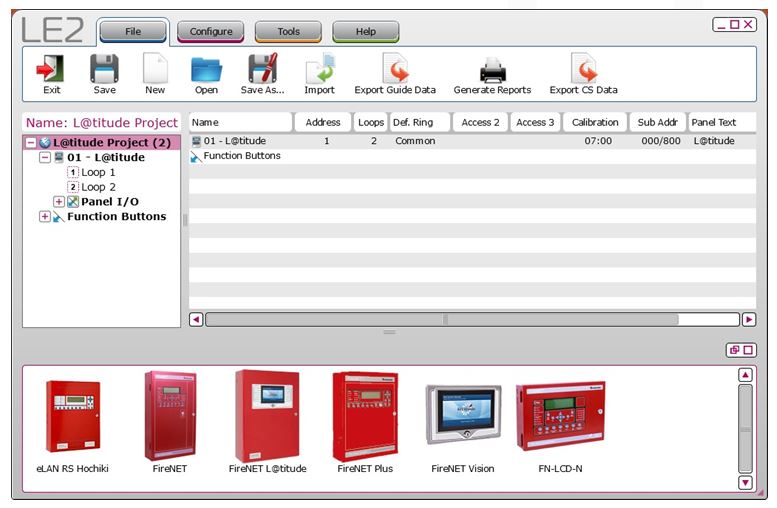Click the globe icon of L@titude Project
The image size is (777, 508).
click(x=45, y=143)
